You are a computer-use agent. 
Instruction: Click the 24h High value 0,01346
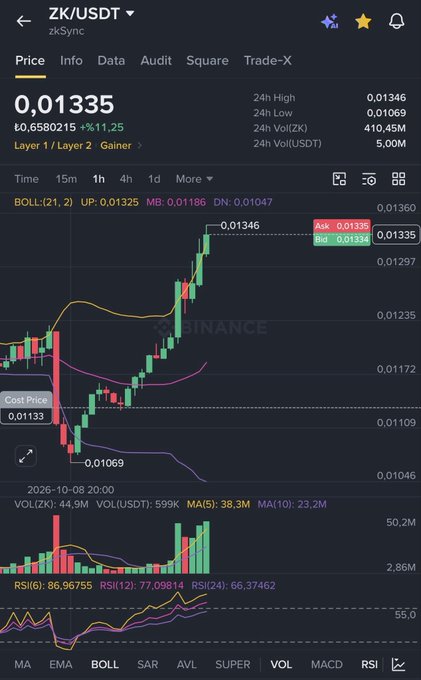[386, 98]
